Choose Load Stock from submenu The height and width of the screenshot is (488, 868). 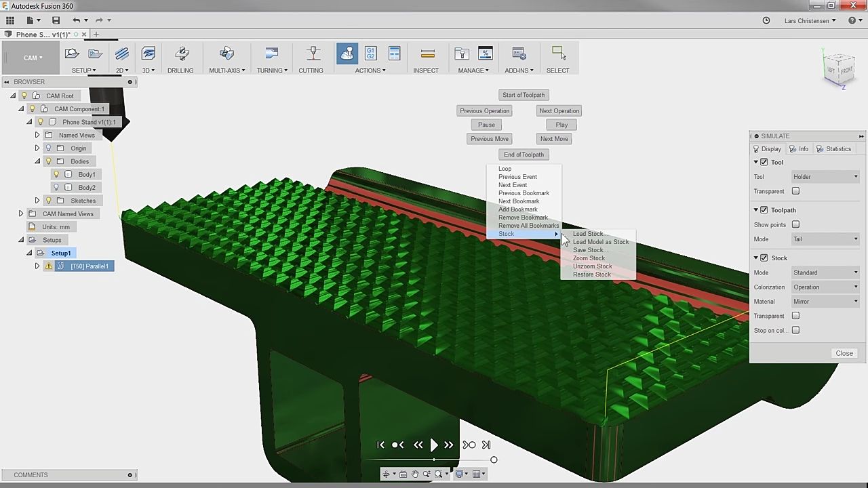(589, 234)
